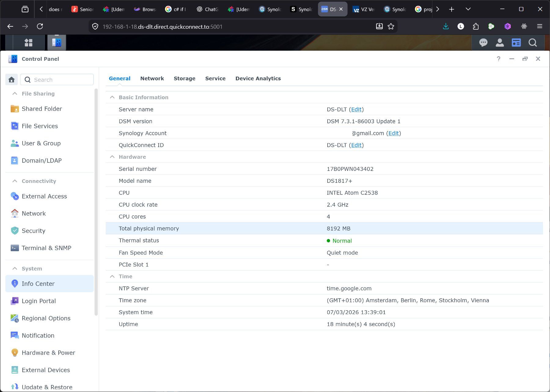
Task: Switch to the Service tab
Action: point(215,78)
